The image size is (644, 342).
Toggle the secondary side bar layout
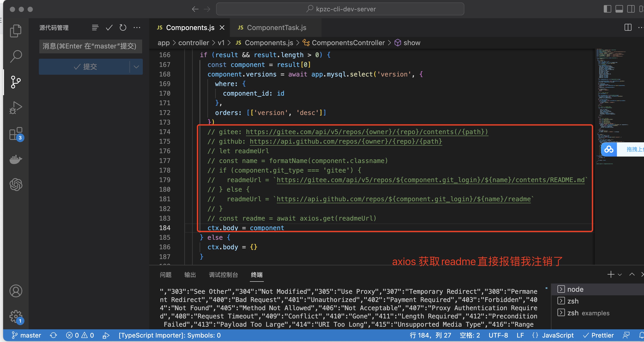(x=631, y=9)
